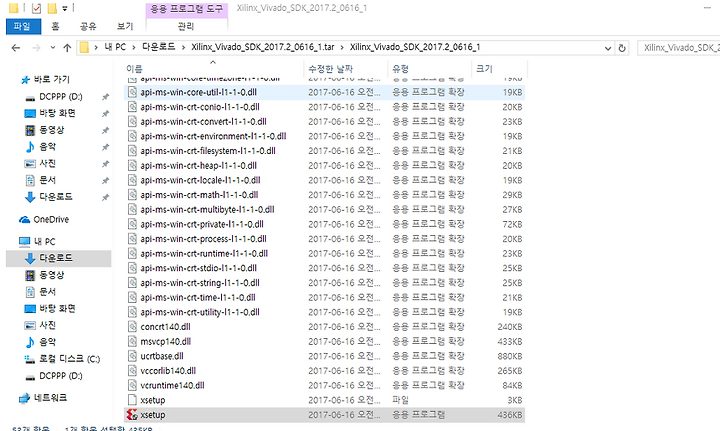720x431 pixels.
Task: Switch to the 홈 ribbon tab
Action: [55, 27]
